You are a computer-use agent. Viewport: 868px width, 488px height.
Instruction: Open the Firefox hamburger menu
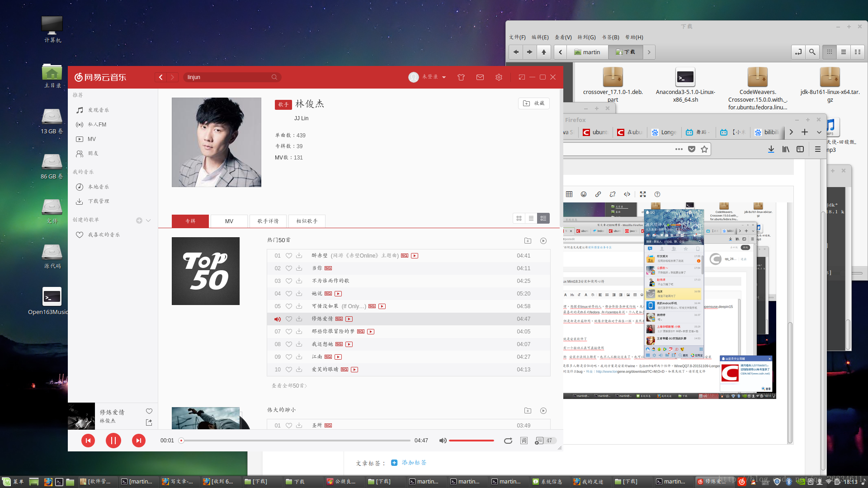(817, 149)
